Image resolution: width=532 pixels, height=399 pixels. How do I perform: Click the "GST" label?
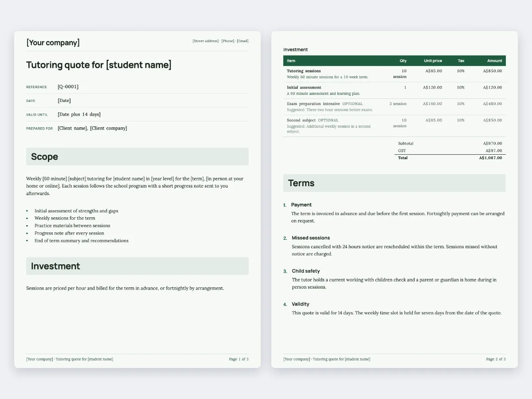[x=402, y=151]
